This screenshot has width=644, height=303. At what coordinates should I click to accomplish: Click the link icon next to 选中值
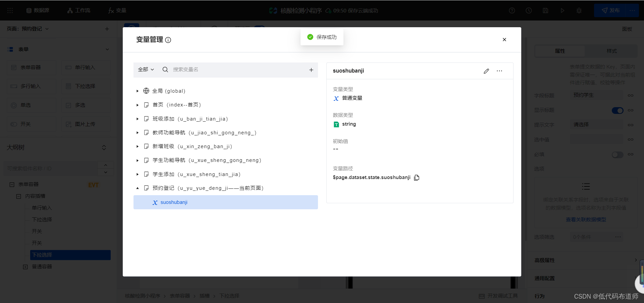click(x=631, y=139)
